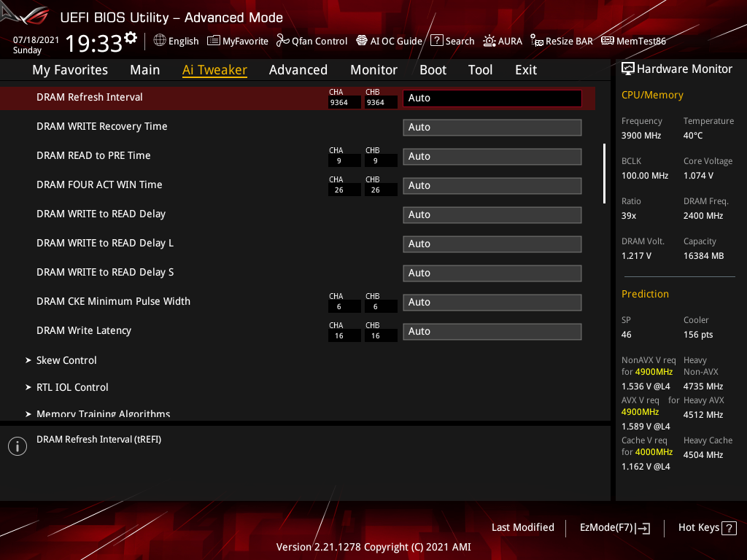Screen dimensions: 747x560
Task: Launch the AI OC Guide
Action: tap(389, 41)
